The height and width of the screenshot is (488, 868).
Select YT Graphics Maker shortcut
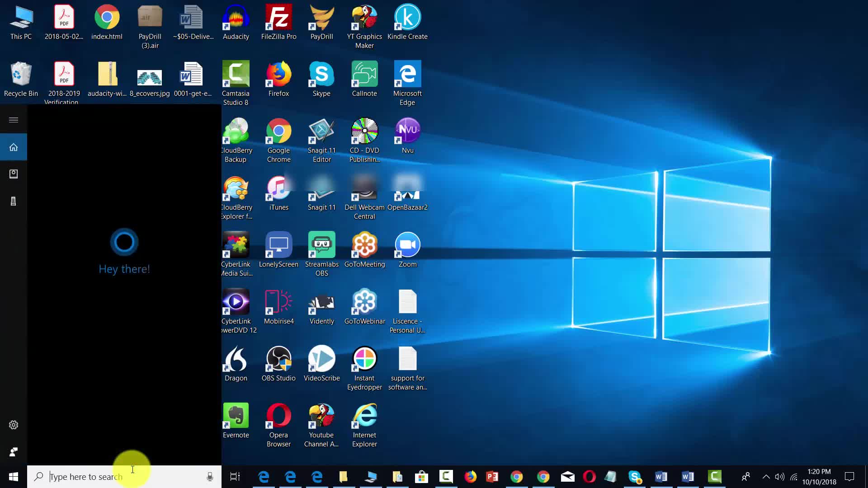click(x=364, y=26)
